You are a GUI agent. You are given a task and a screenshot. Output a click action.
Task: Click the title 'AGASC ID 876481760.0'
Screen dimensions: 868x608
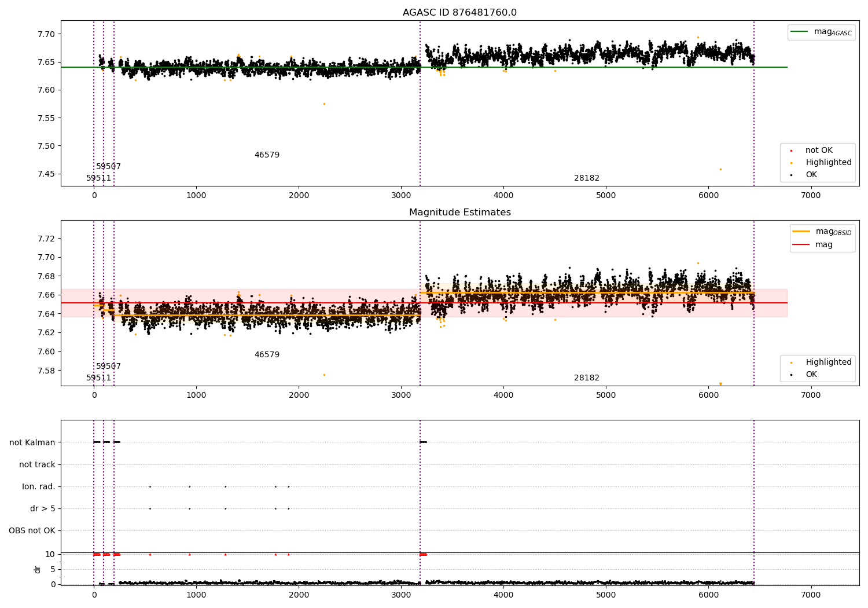coord(459,13)
